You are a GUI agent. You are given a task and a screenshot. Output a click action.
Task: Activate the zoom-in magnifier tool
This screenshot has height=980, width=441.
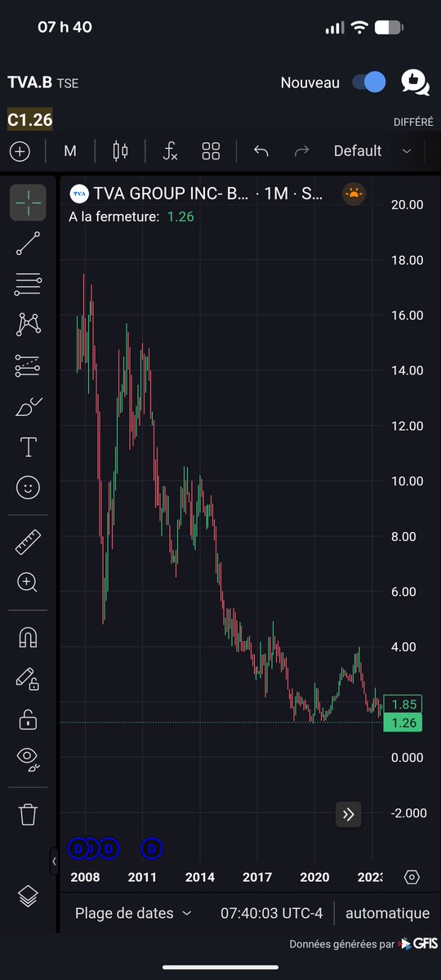point(28,583)
